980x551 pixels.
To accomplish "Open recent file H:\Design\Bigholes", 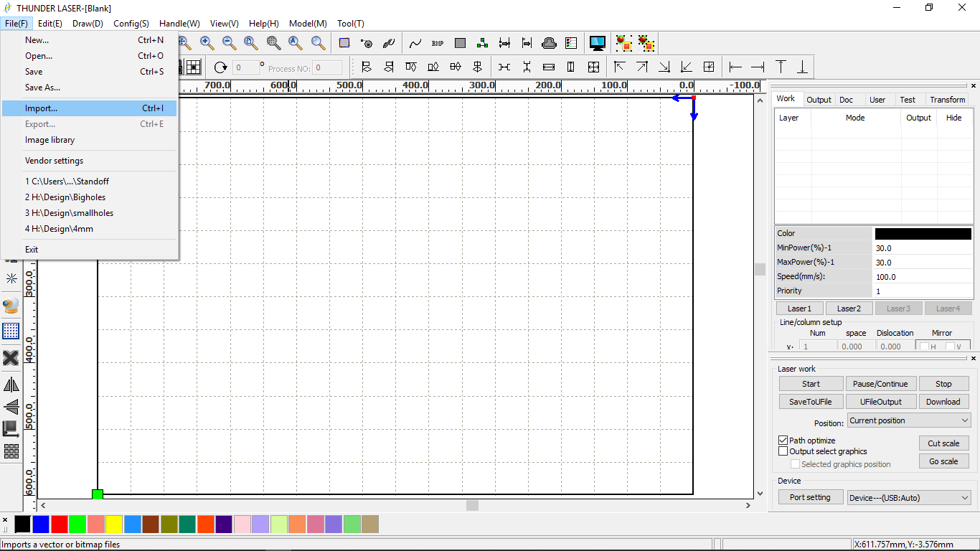I will pos(90,197).
